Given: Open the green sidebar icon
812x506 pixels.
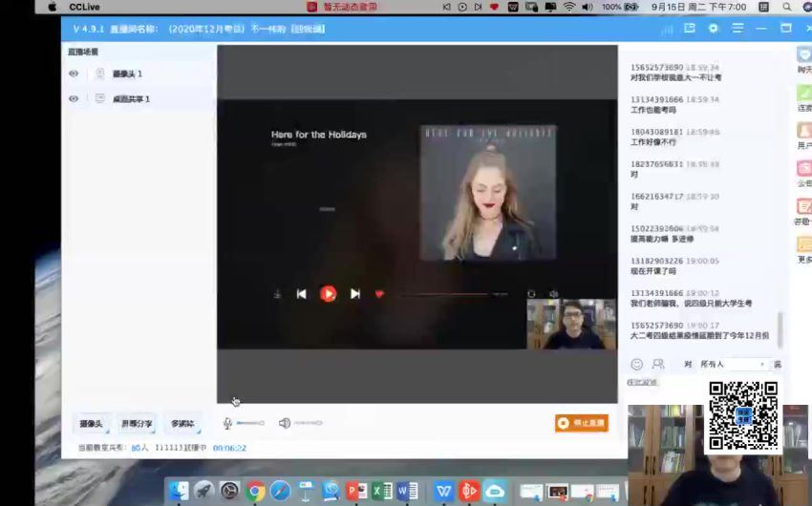Looking at the screenshot, I should coord(804,94).
